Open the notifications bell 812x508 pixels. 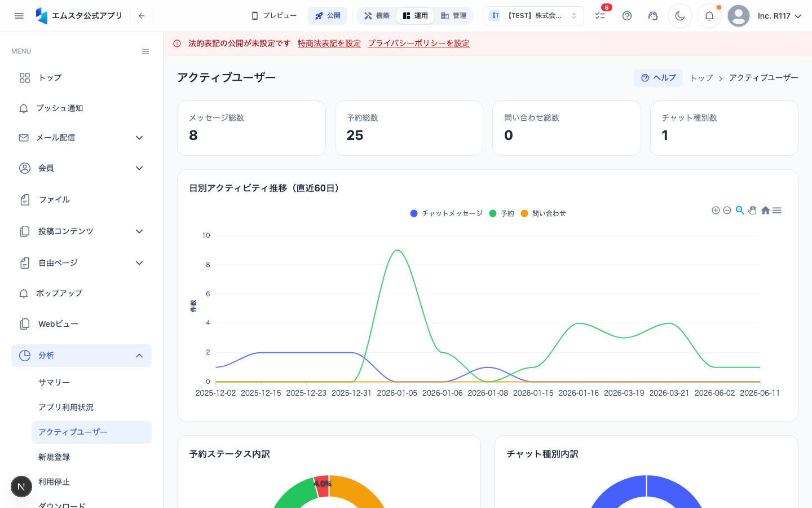(x=709, y=16)
